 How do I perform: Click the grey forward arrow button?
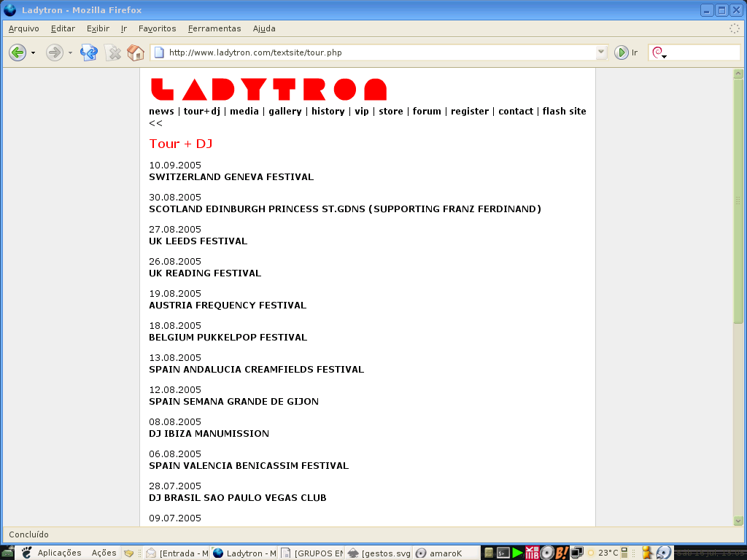[54, 52]
